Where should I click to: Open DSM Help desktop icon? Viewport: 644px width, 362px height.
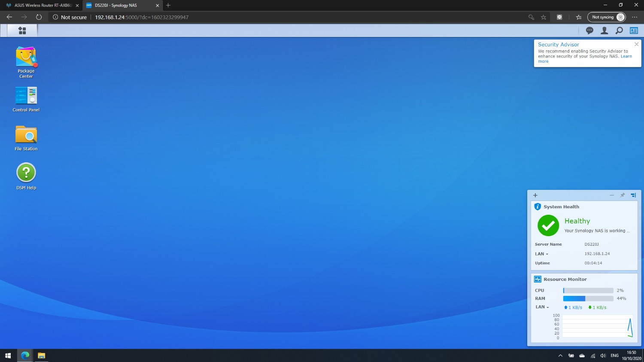[x=26, y=176]
